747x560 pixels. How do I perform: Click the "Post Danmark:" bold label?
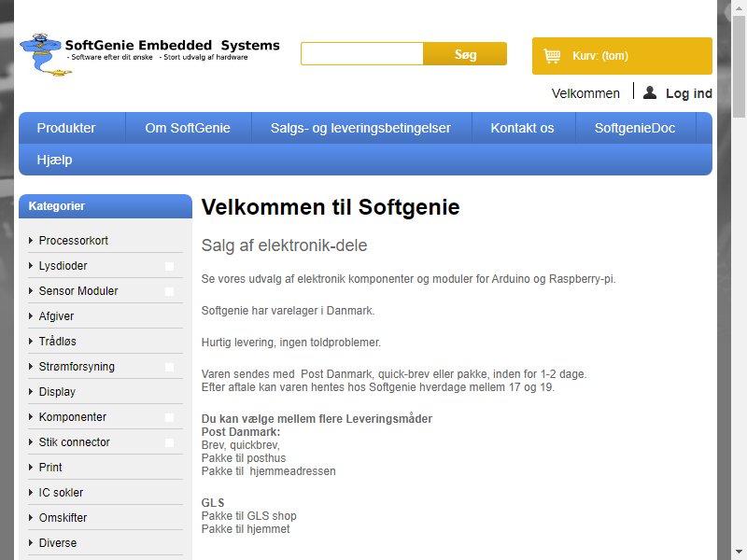click(241, 432)
